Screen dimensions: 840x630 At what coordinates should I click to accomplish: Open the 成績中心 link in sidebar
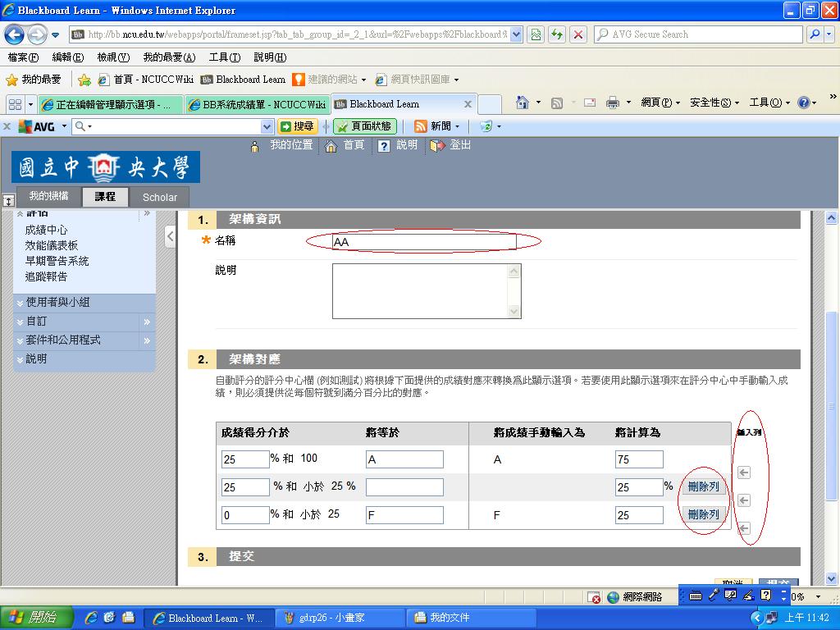[x=46, y=231]
